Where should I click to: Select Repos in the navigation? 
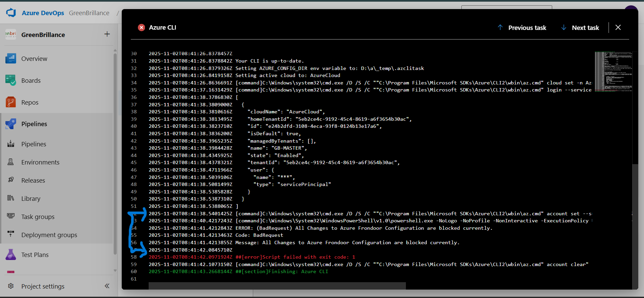point(30,102)
